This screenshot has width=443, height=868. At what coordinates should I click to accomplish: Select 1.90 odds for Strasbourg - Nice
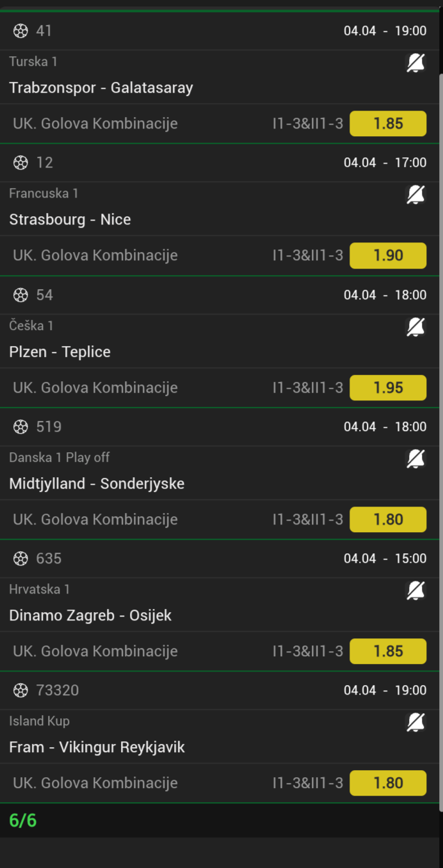click(388, 255)
